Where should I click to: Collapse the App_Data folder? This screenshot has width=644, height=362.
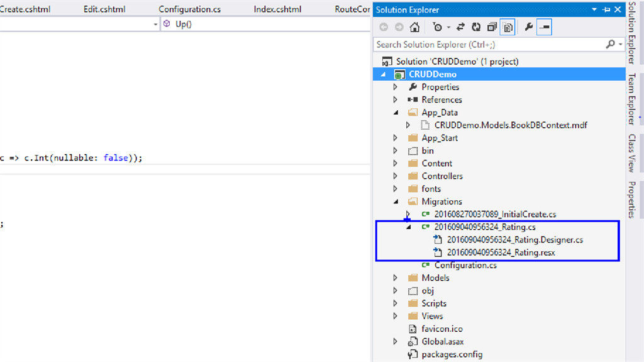point(396,112)
